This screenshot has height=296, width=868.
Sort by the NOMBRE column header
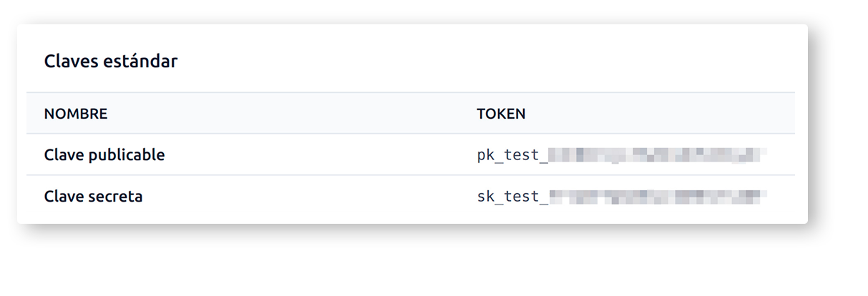pos(76,114)
